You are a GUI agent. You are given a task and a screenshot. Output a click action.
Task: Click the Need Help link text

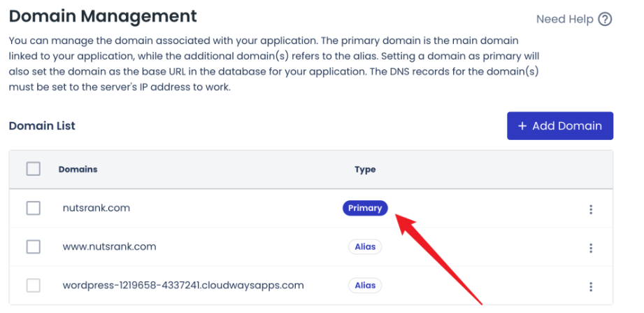pos(564,20)
